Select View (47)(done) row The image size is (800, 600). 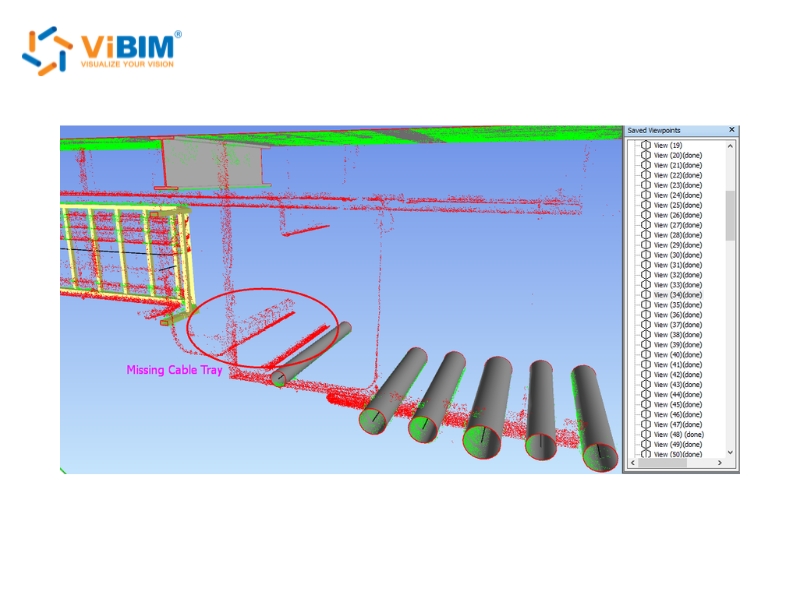678,424
